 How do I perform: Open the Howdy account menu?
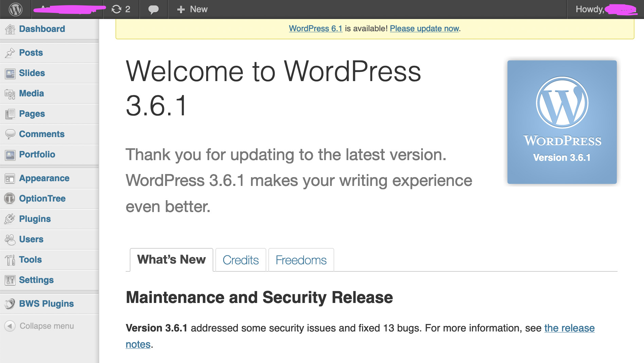pos(605,9)
